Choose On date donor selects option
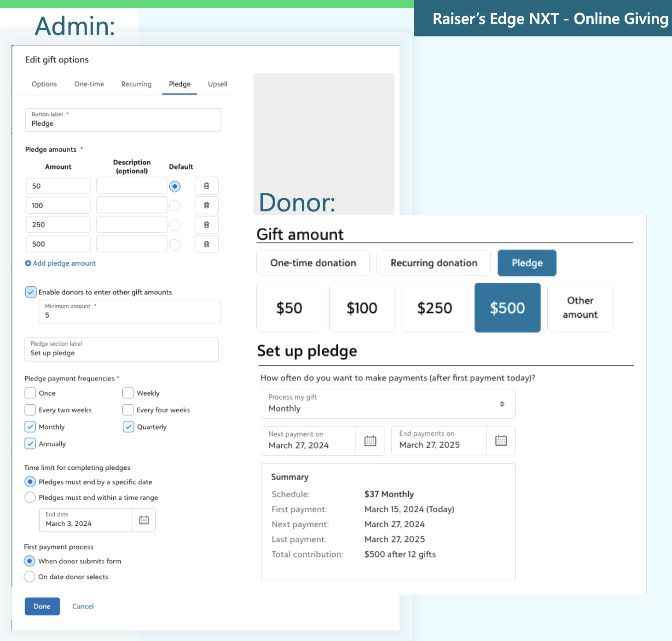Image resolution: width=672 pixels, height=641 pixels. click(29, 577)
